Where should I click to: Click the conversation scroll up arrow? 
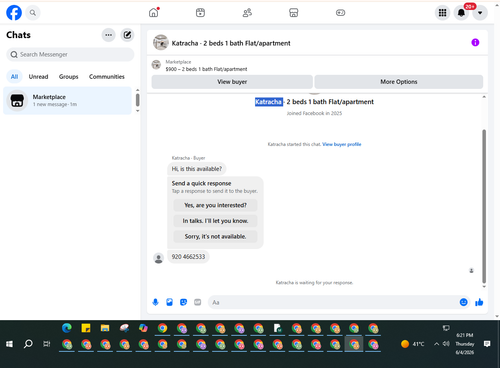click(484, 97)
